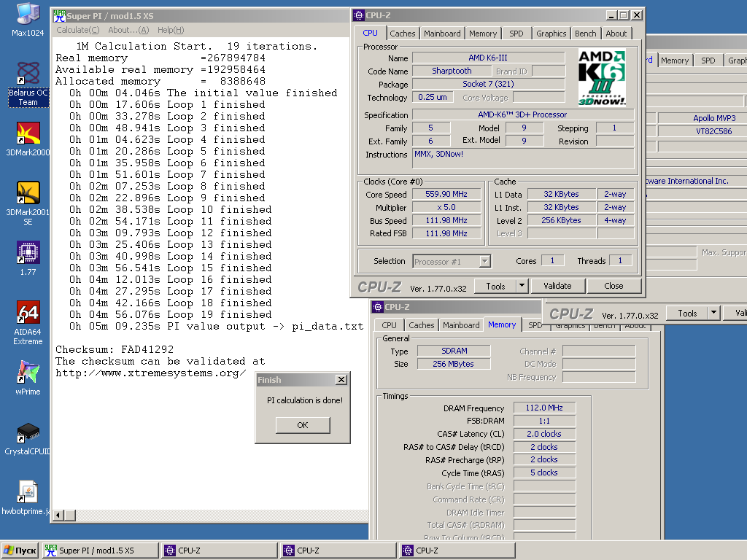This screenshot has height=560, width=747.
Task: Click the CAS# Latency value 2.0 clocks
Action: [x=544, y=434]
